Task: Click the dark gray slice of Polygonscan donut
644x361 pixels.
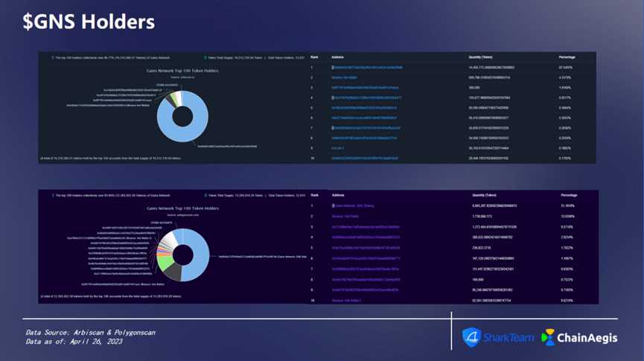Action: pyautogui.click(x=173, y=273)
